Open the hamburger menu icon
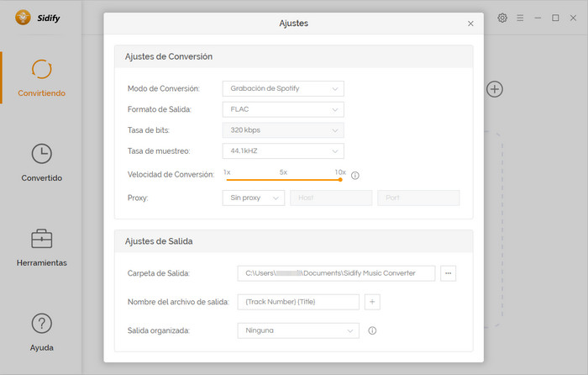 point(520,18)
